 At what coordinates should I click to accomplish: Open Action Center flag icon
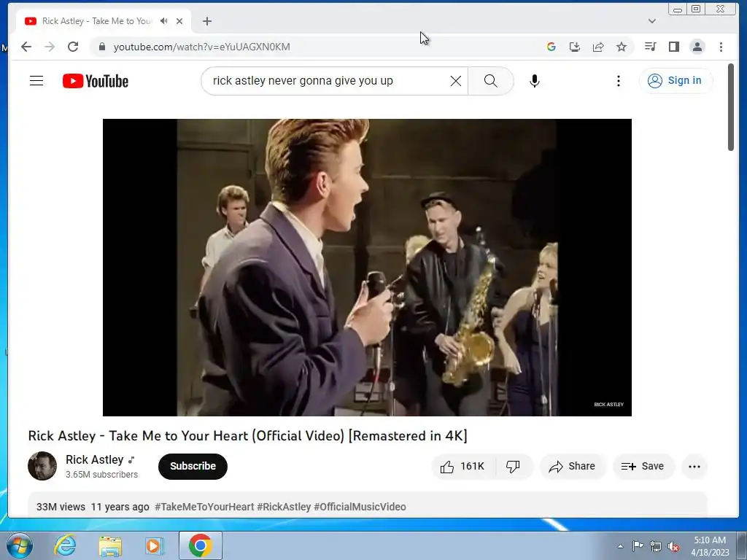pyautogui.click(x=638, y=545)
